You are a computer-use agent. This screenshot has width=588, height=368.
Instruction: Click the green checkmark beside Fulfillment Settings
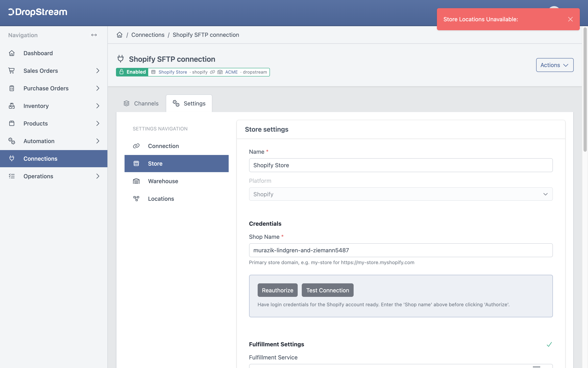pos(549,344)
